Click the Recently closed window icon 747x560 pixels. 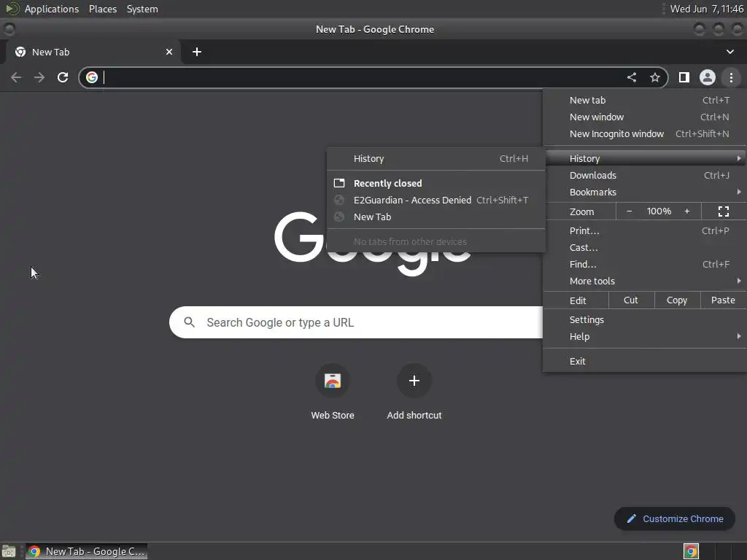(x=339, y=183)
